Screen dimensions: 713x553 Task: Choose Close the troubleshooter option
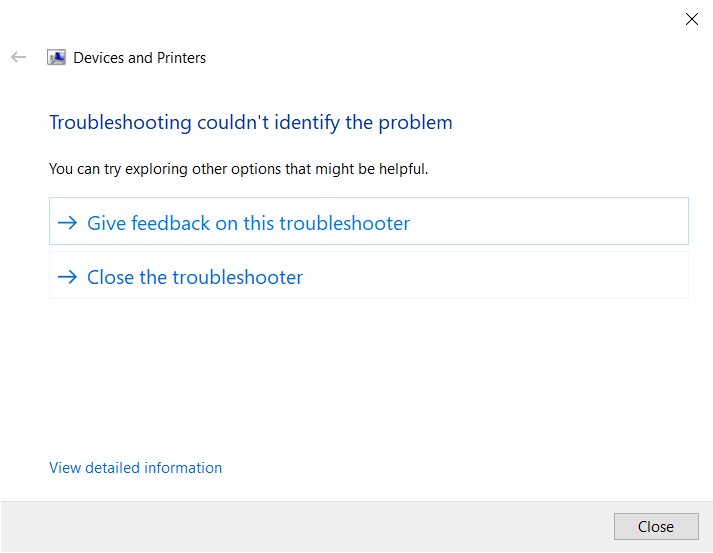pyautogui.click(x=369, y=275)
